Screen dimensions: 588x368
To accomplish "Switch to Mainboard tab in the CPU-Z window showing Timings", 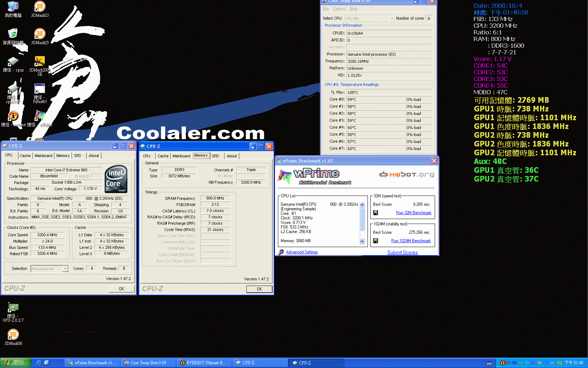I will pos(181,156).
